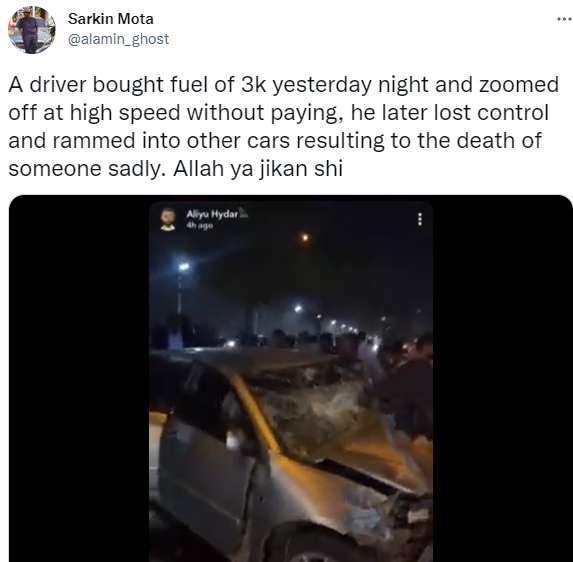Visit the Sarkin Mota display name link

(x=110, y=19)
